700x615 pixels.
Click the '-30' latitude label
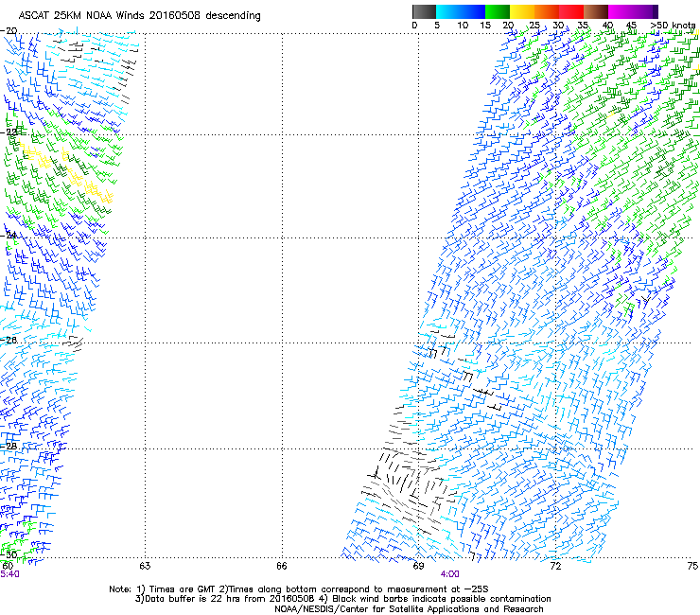tap(9, 554)
